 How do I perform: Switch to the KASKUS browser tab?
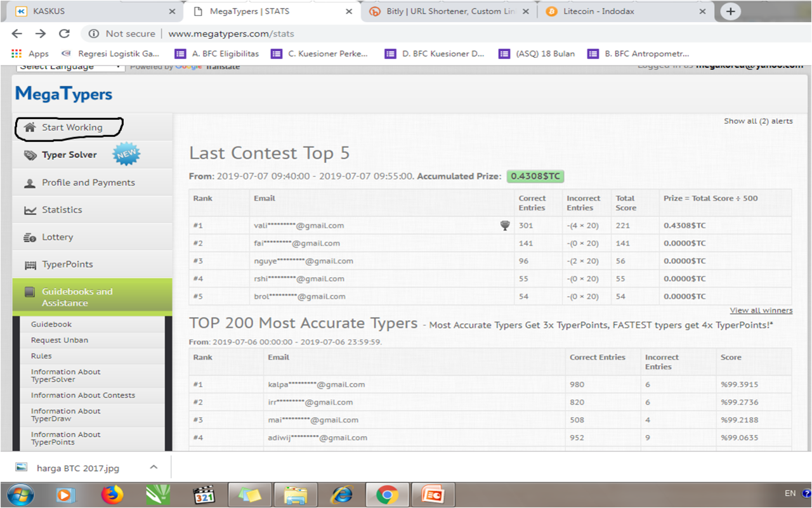(x=89, y=11)
